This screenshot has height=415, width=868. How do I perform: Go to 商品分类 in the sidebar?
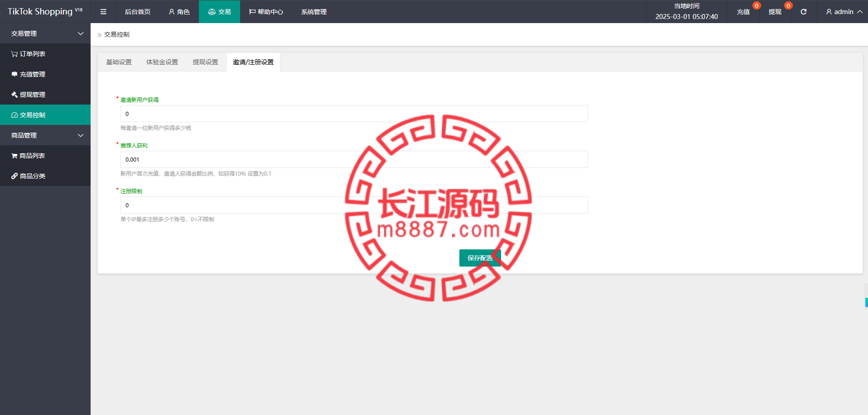(45, 176)
